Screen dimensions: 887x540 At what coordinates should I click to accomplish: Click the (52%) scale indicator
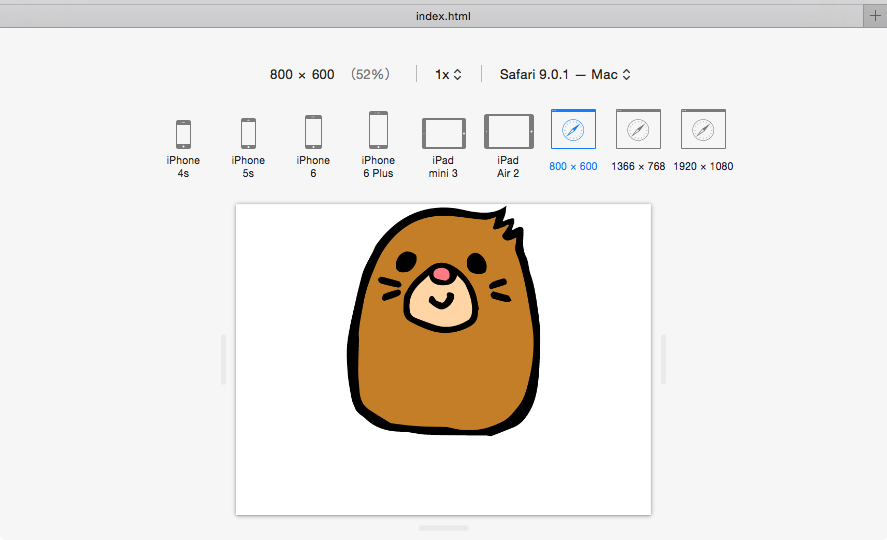[x=370, y=75]
